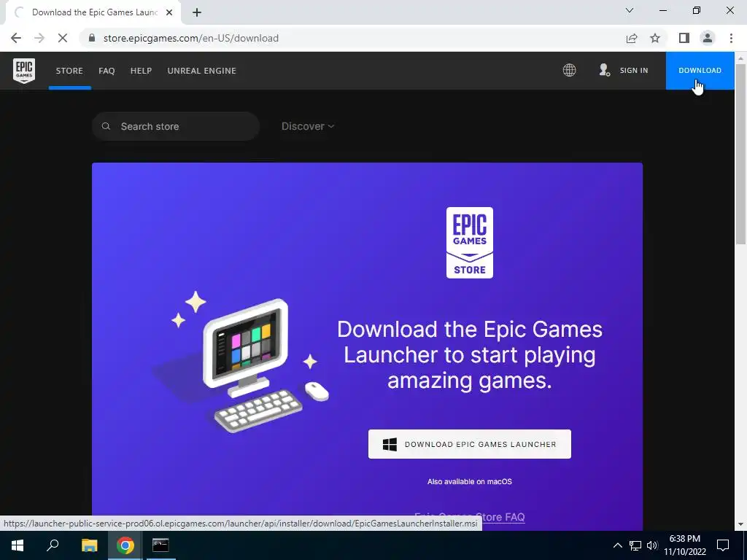Open the taskbar clock and date
The height and width of the screenshot is (560, 747).
[x=684, y=545]
